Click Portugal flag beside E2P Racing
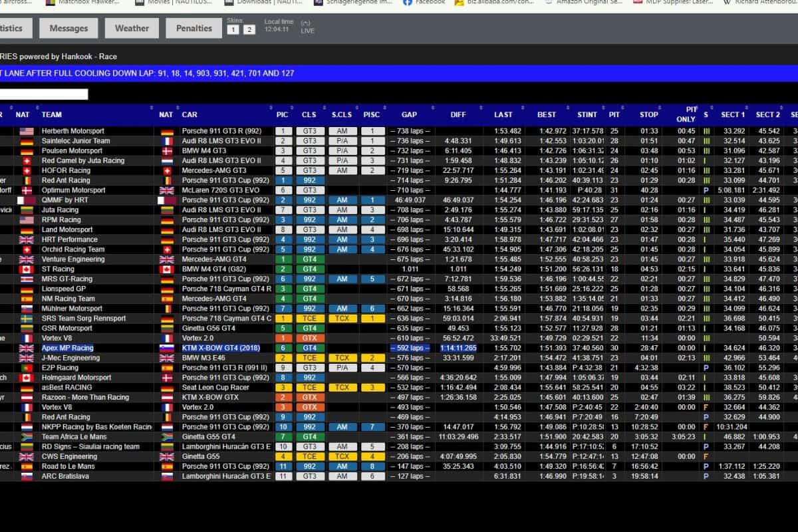The width and height of the screenshot is (798, 532). pos(26,368)
